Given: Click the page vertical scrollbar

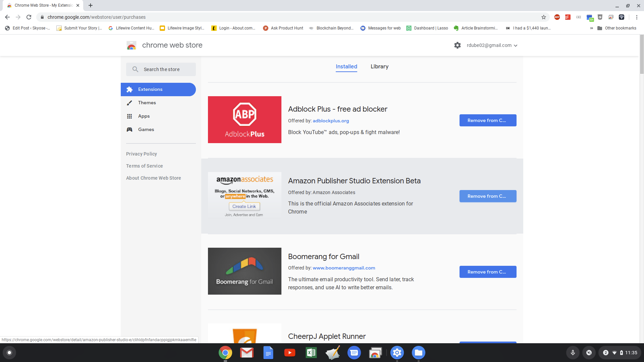Looking at the screenshot, I should (642, 54).
